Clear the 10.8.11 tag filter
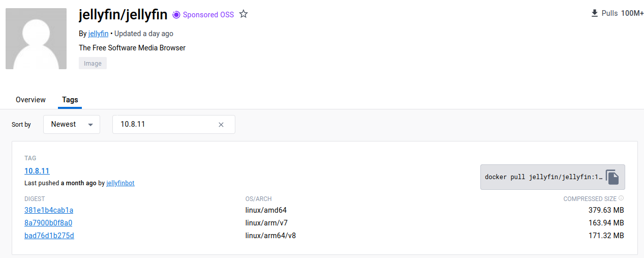Image resolution: width=644 pixels, height=258 pixels. coord(221,125)
